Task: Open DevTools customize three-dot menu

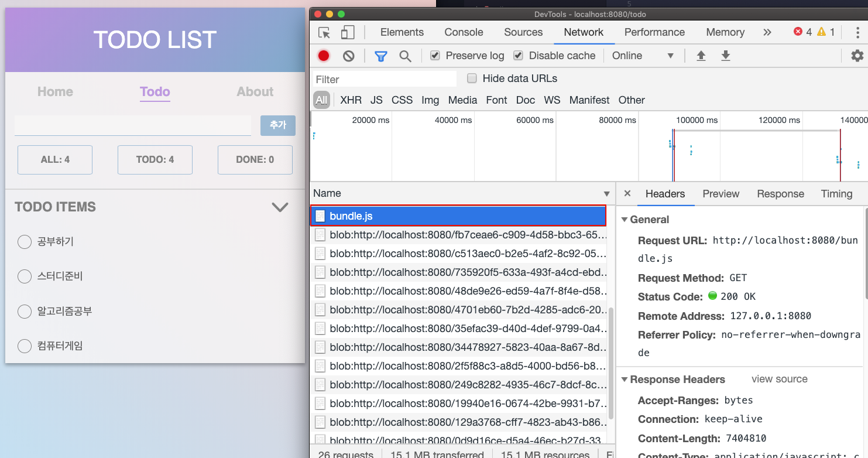Action: pos(857,32)
